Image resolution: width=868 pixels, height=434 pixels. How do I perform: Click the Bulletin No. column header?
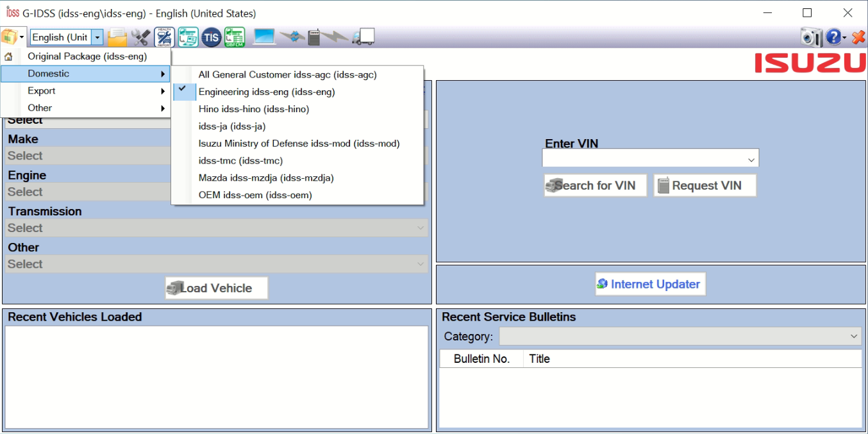click(481, 359)
